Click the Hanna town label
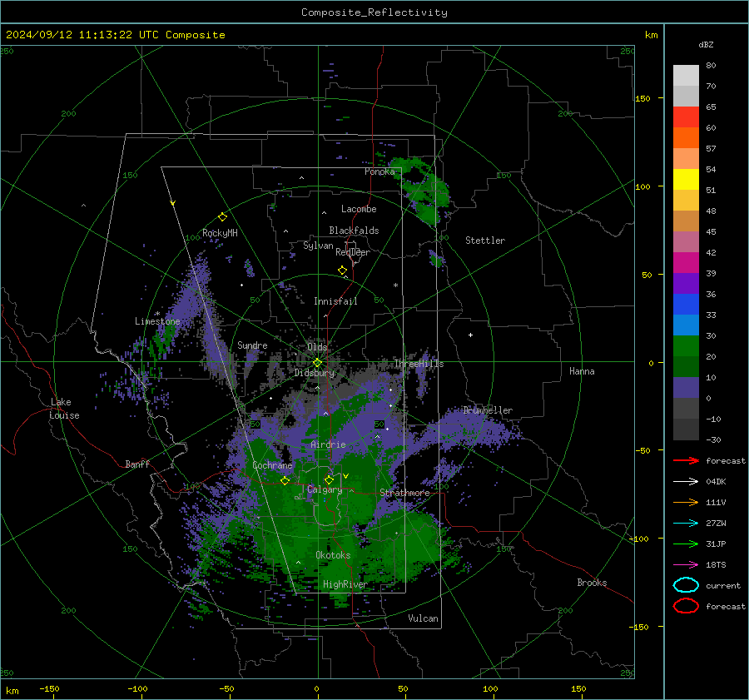Image resolution: width=749 pixels, height=700 pixels. pos(582,371)
